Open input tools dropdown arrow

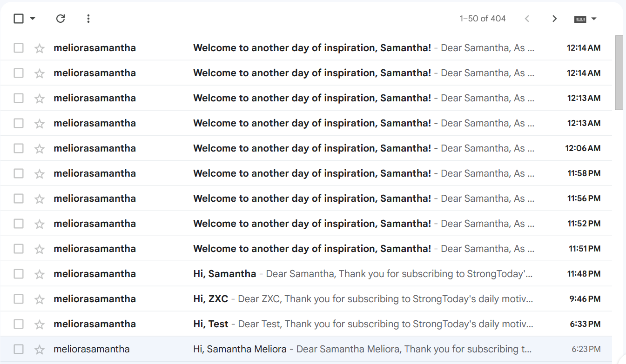tap(594, 19)
